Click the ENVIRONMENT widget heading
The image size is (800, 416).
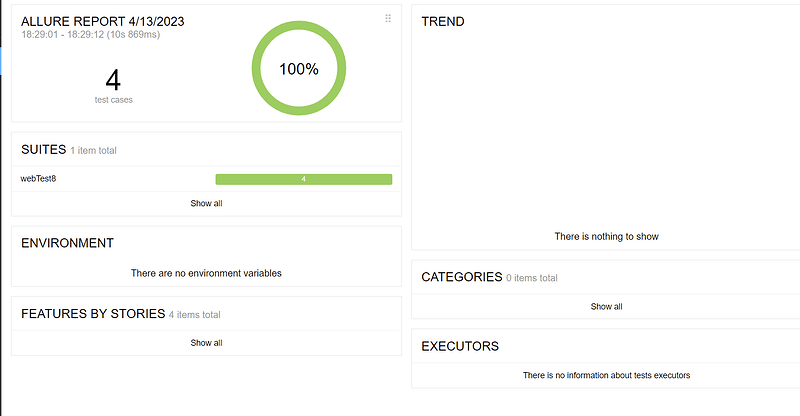click(67, 243)
